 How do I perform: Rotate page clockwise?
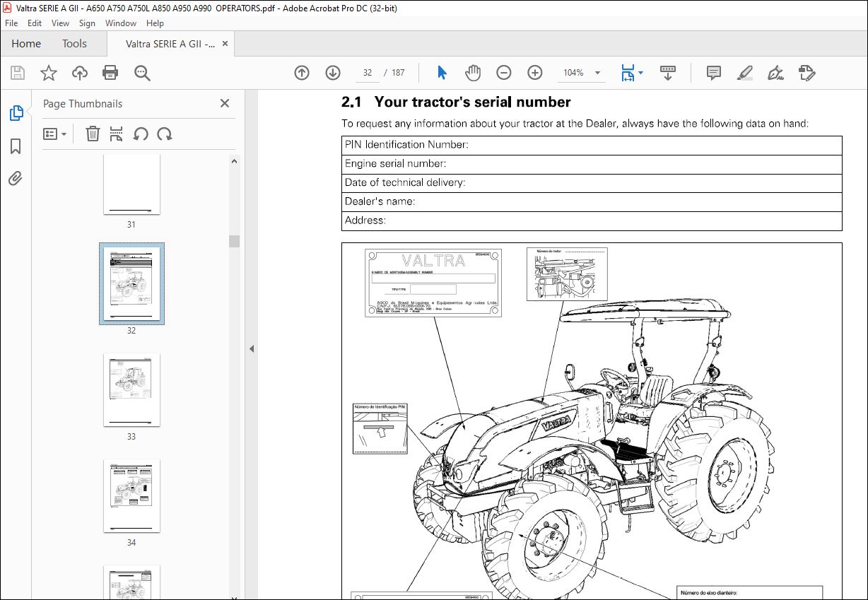[165, 134]
